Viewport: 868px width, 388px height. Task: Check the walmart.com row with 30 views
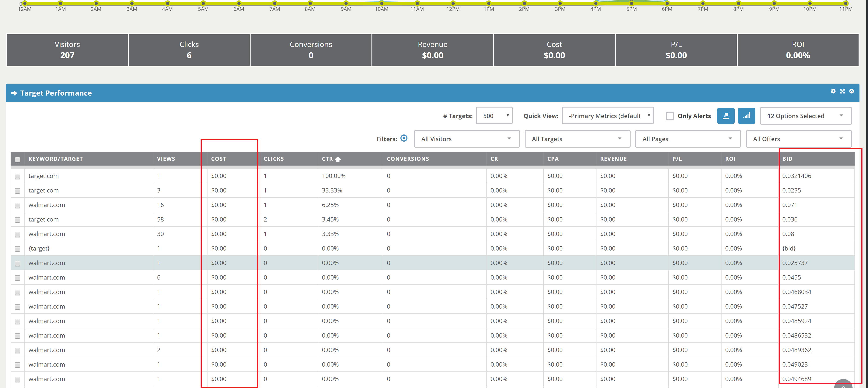click(x=18, y=234)
